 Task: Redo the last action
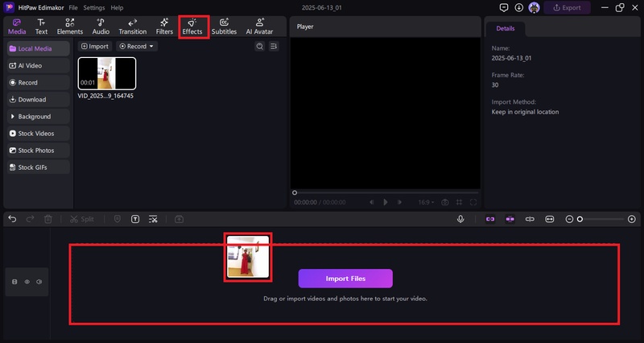[30, 219]
